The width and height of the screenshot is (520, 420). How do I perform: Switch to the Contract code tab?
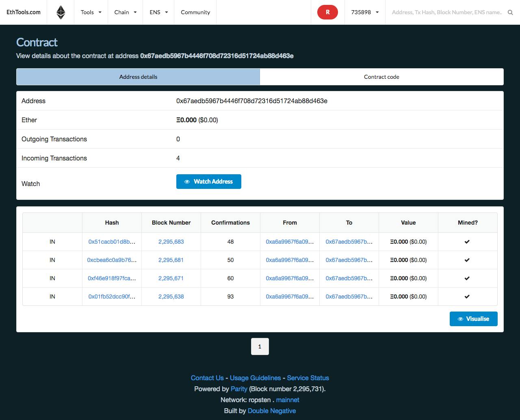click(x=381, y=77)
